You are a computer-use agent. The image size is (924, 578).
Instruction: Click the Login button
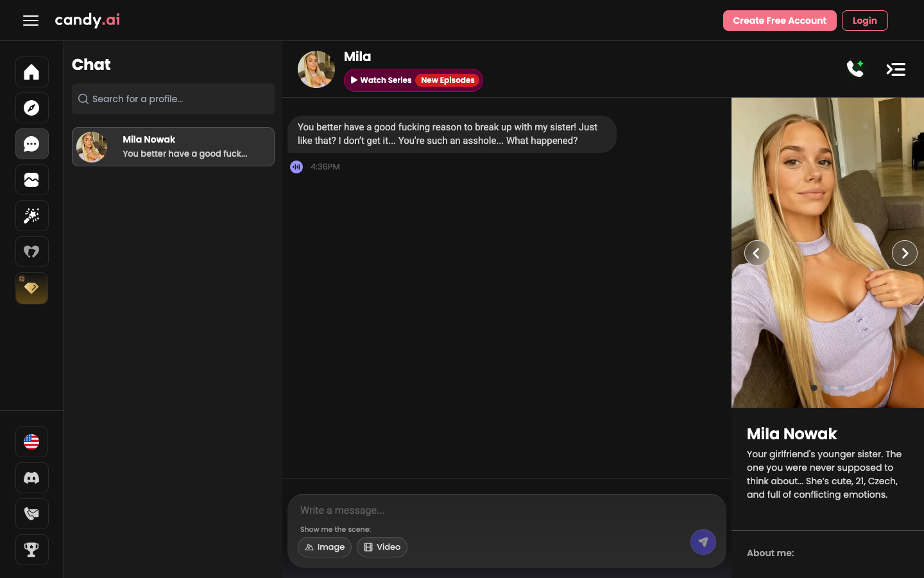coord(864,21)
